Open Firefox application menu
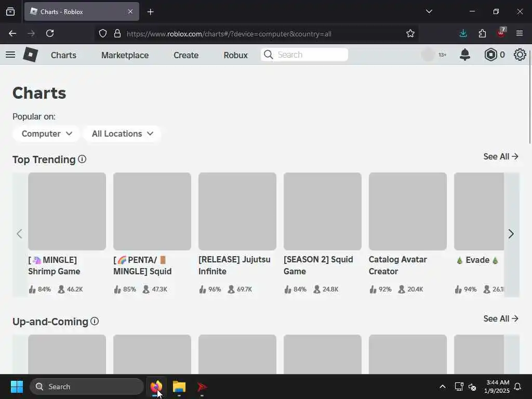Image resolution: width=532 pixels, height=399 pixels. click(x=520, y=33)
